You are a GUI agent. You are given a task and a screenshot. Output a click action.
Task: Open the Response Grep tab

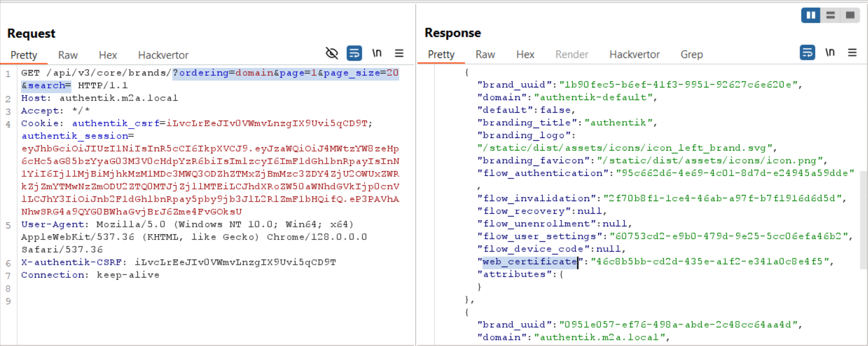pyautogui.click(x=692, y=54)
